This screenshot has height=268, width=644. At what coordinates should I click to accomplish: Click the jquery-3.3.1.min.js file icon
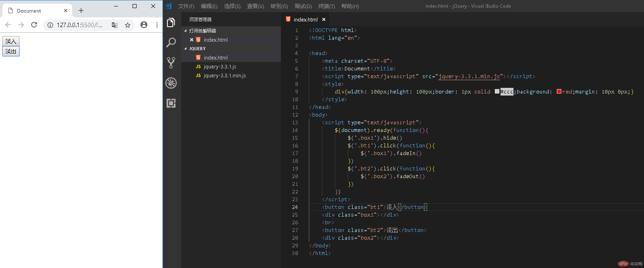[x=198, y=75]
